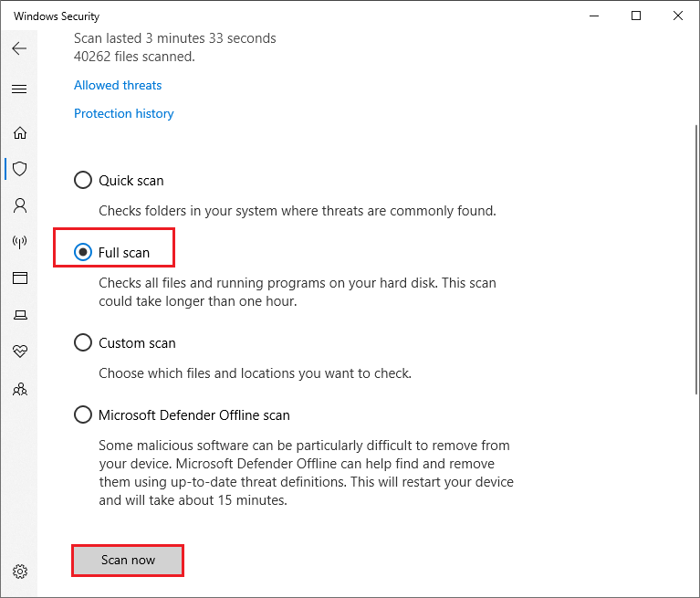Open Device security laptop icon
The height and width of the screenshot is (598, 700).
click(x=20, y=315)
